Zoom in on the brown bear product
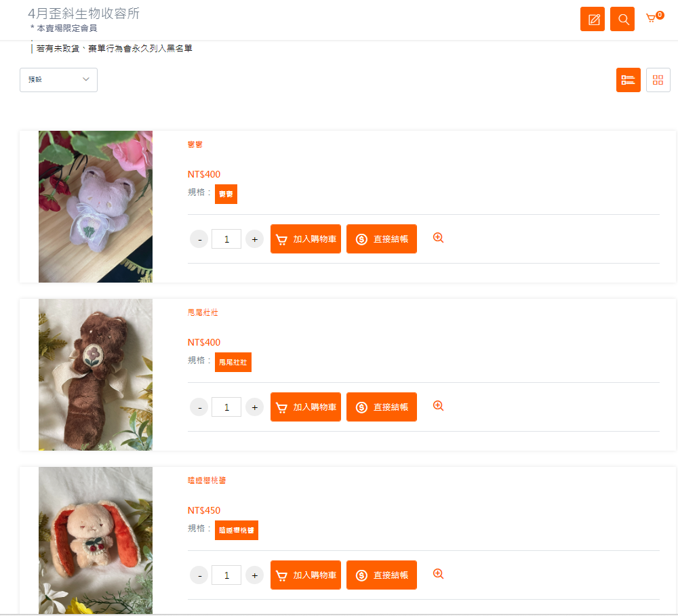Screen dimensions: 678x616 (438, 406)
